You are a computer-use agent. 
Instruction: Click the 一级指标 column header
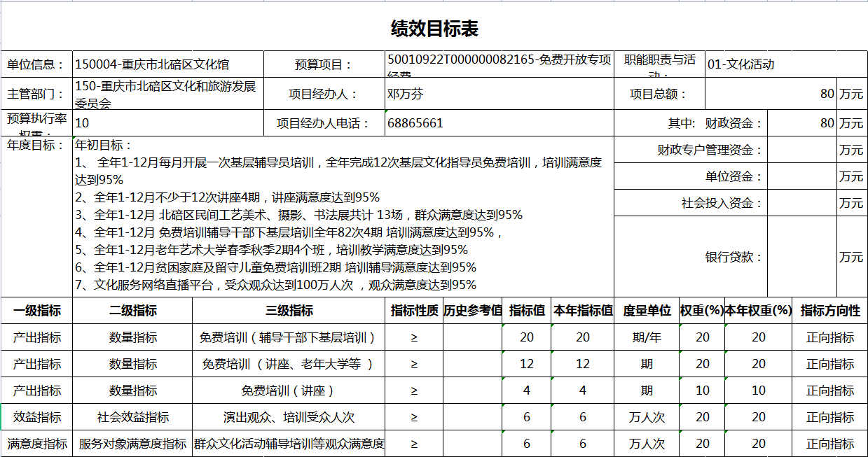[x=36, y=311]
